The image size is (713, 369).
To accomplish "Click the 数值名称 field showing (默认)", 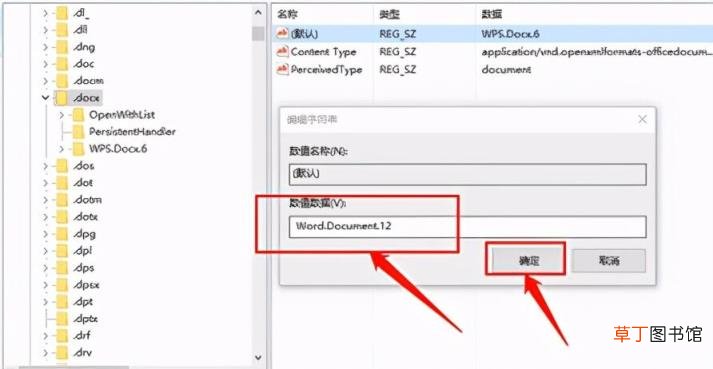I will click(x=467, y=174).
